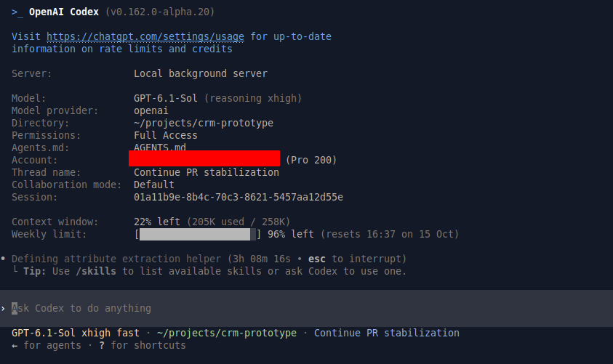This screenshot has width=613, height=364.
Task: Click the Defining attribute extraction helper status line
Action: pyautogui.click(x=116, y=259)
